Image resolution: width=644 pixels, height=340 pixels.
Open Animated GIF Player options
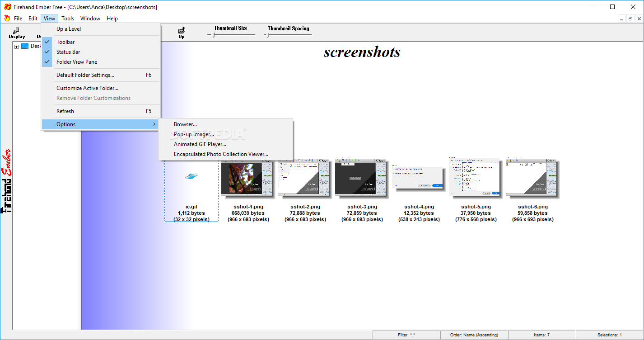point(226,144)
